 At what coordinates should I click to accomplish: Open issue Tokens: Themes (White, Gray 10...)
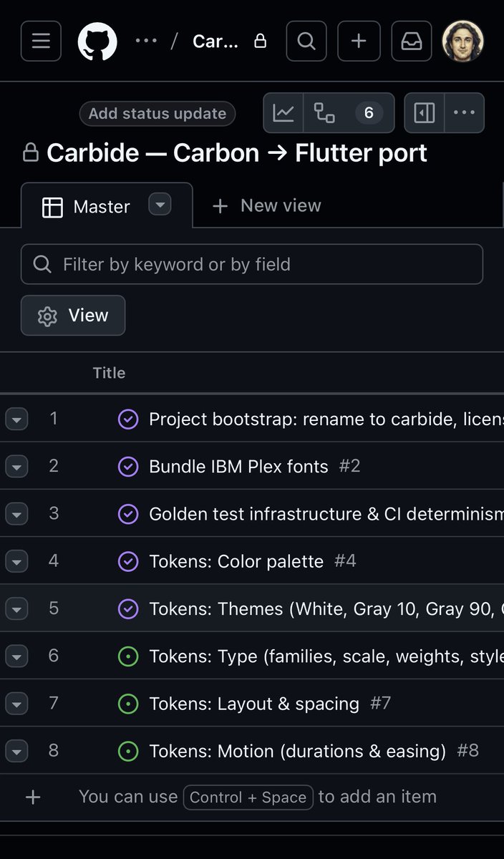point(326,609)
